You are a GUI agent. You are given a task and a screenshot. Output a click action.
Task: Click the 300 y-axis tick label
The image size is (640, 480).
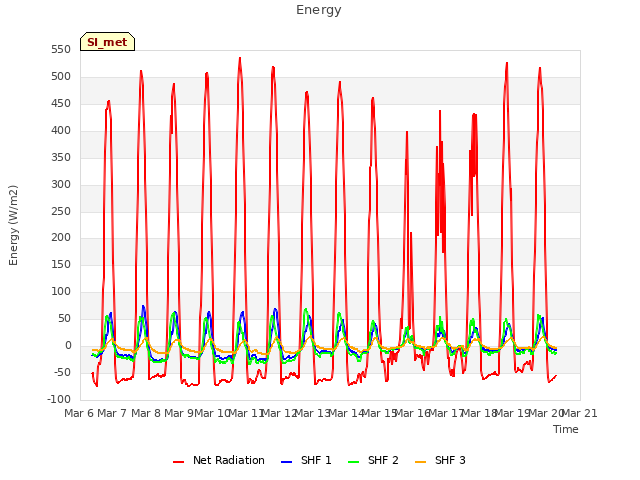[61, 184]
